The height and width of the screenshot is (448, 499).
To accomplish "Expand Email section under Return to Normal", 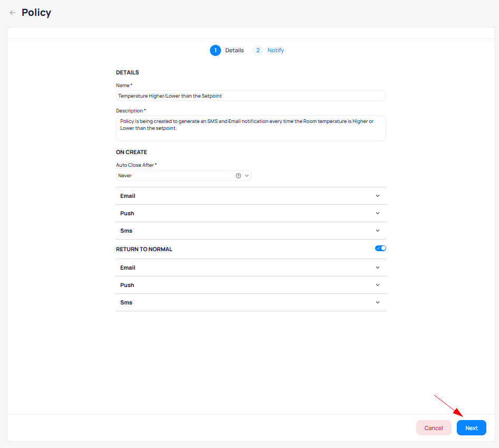I will tap(377, 268).
